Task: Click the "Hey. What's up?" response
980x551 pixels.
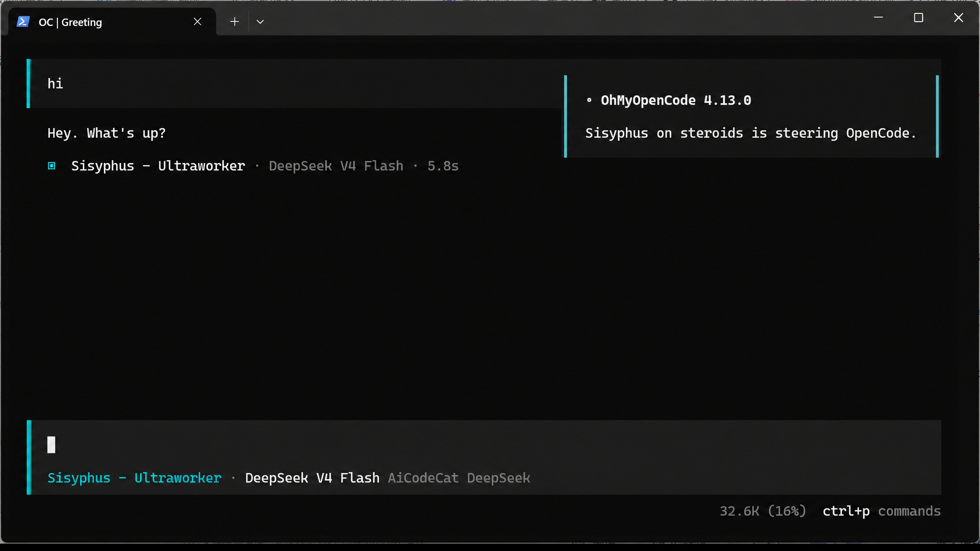Action: [107, 133]
